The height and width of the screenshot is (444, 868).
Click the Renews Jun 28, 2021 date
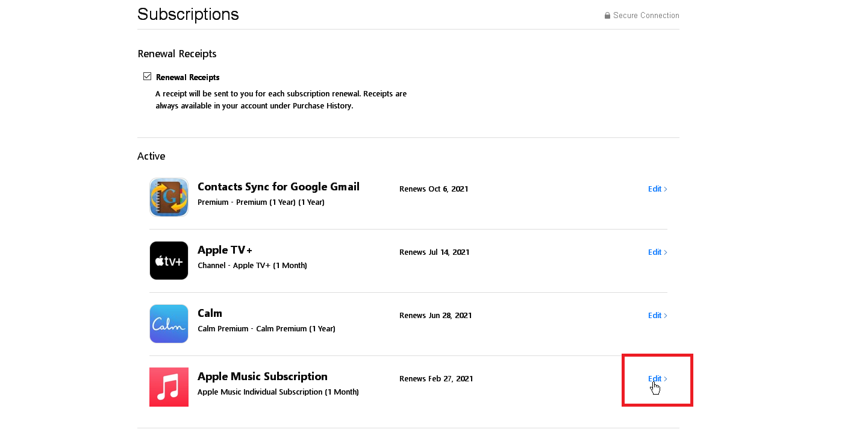click(436, 315)
